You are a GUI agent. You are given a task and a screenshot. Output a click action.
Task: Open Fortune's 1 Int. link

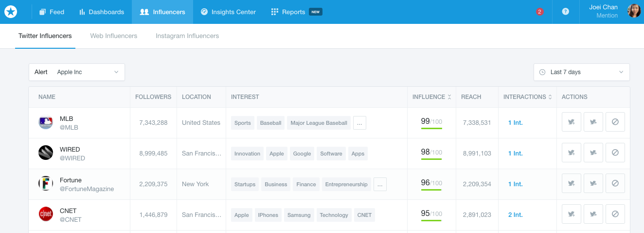[x=516, y=184]
